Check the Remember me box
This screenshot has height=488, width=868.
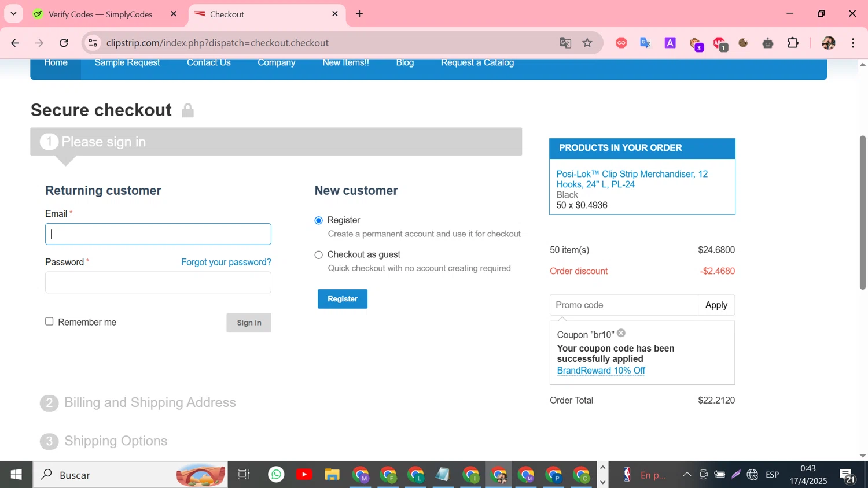(x=49, y=321)
